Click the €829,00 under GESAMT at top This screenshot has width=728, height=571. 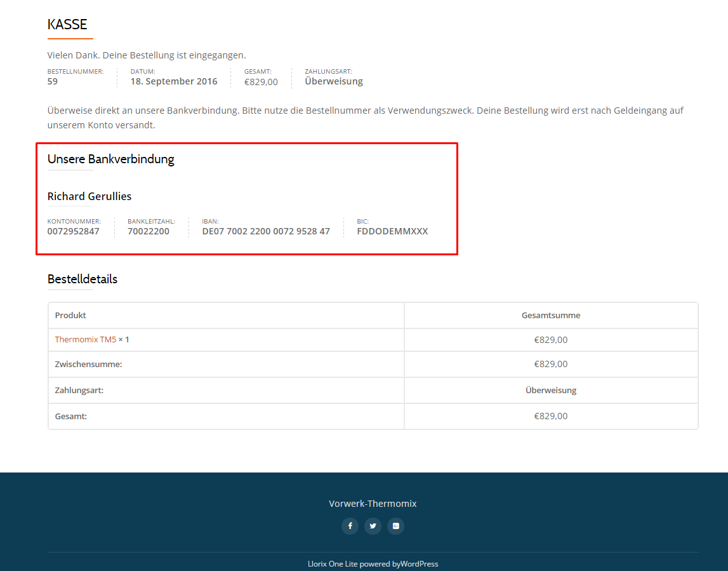click(261, 82)
